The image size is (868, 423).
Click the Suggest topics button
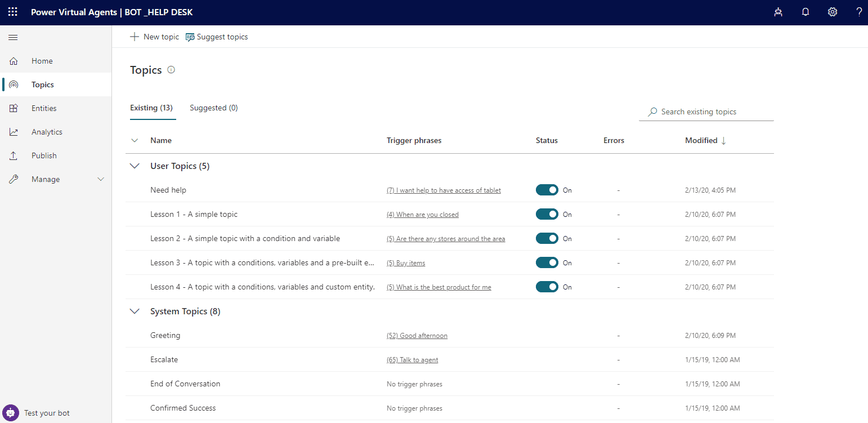tap(217, 37)
